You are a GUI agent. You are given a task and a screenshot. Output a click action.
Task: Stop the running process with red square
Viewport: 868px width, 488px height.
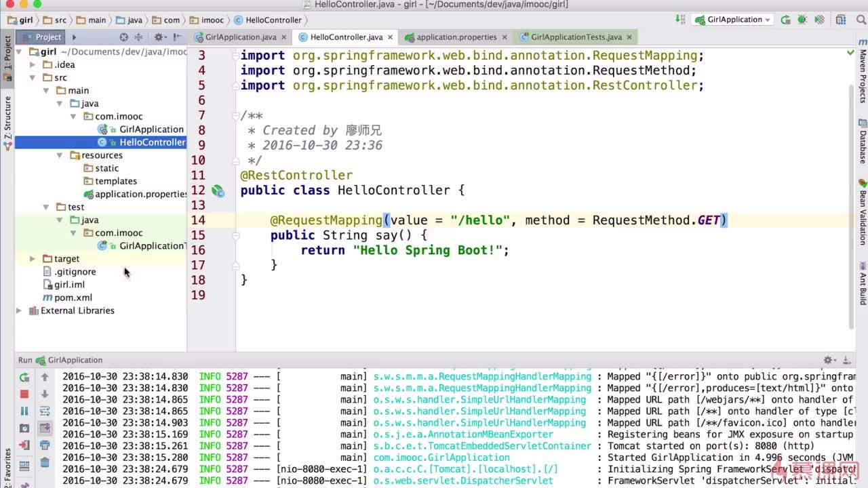pyautogui.click(x=24, y=394)
